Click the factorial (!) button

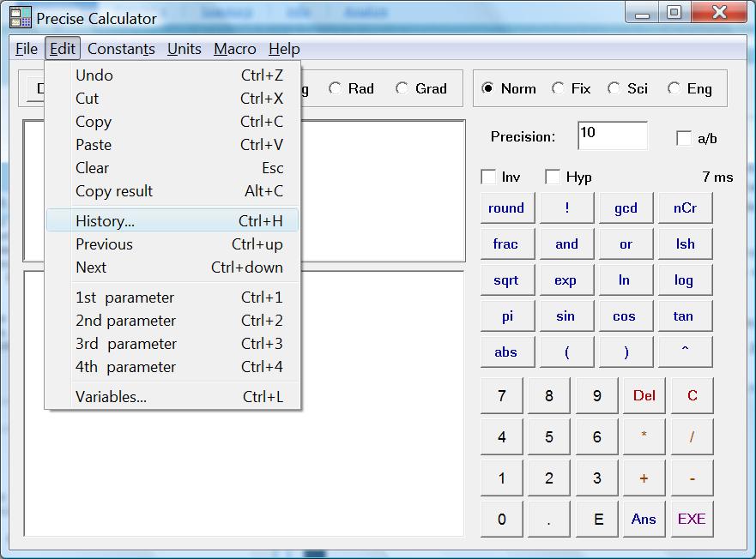(566, 208)
